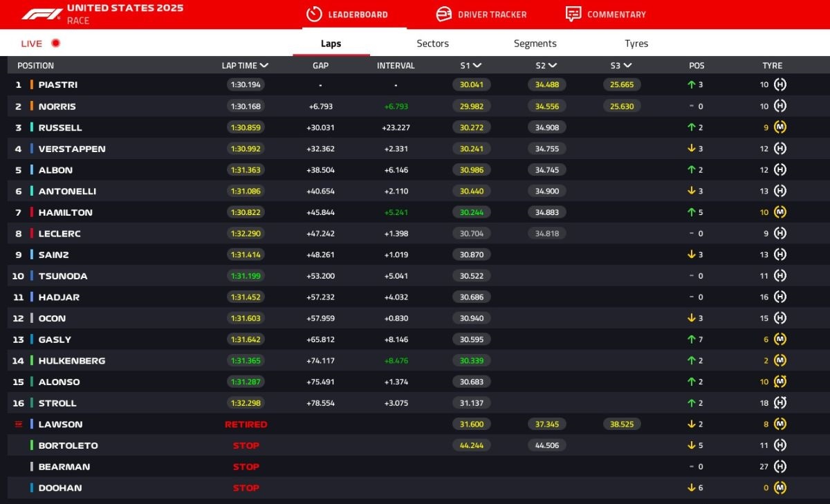The width and height of the screenshot is (830, 504).
Task: Open the S1 column dropdown chevron
Action: point(477,66)
